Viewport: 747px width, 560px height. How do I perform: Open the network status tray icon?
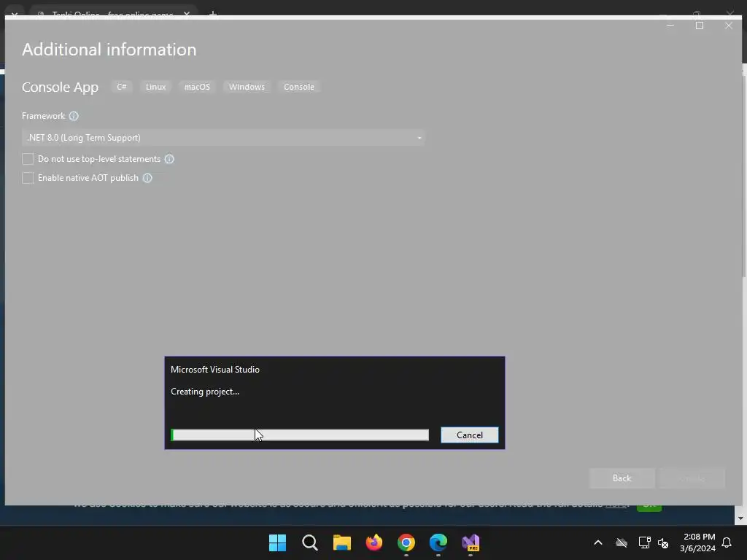coord(645,542)
